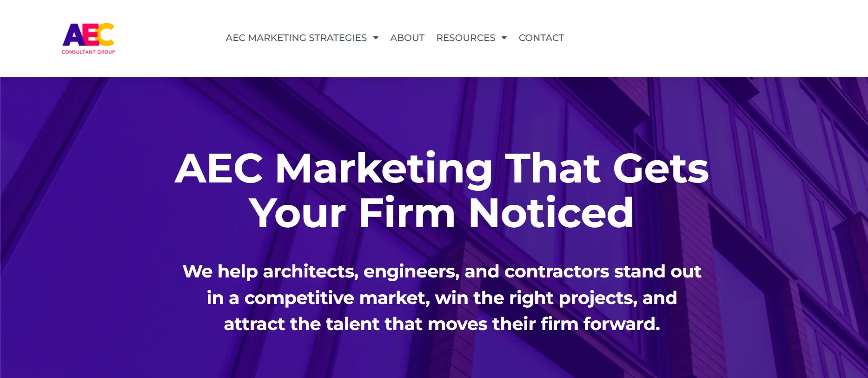The height and width of the screenshot is (378, 868).
Task: Open the RESOURCES menu
Action: click(x=466, y=38)
